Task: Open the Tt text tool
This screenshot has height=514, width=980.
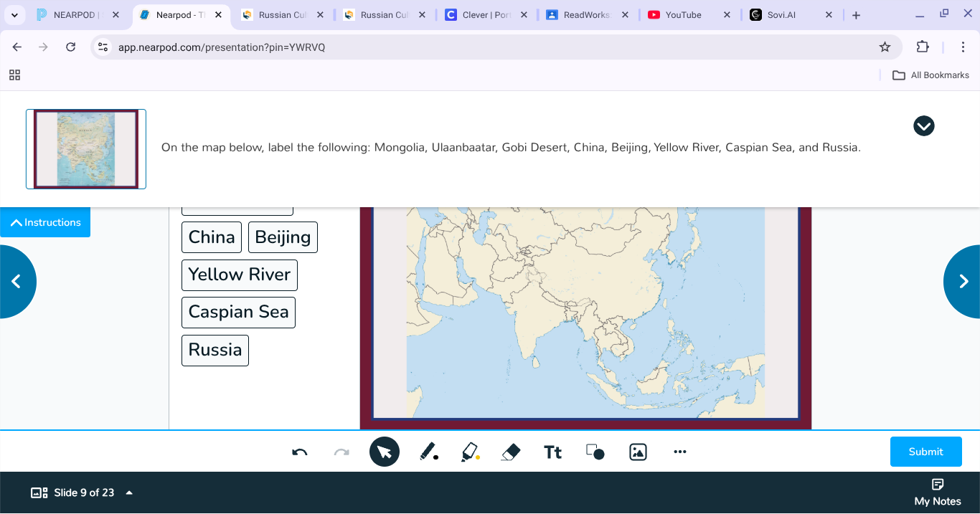Action: (552, 452)
